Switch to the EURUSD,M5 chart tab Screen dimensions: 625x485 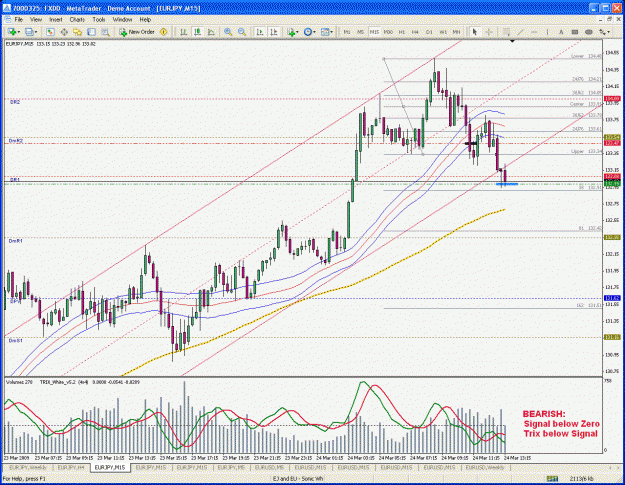pyautogui.click(x=269, y=467)
